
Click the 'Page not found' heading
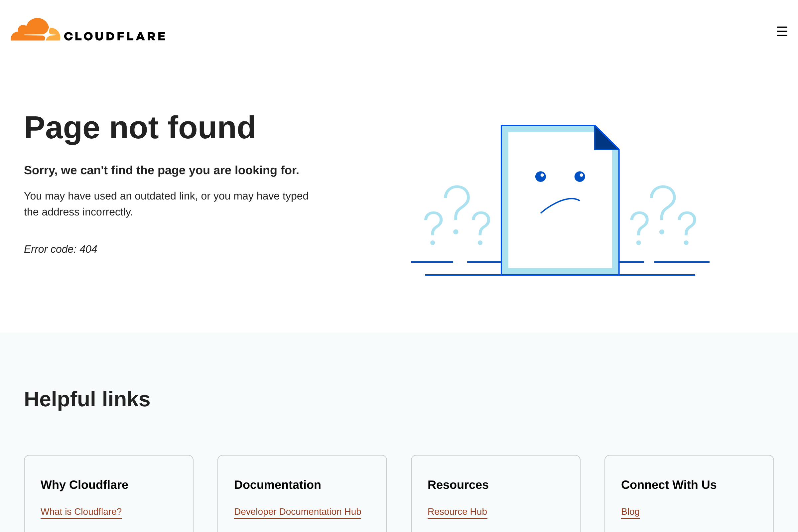[140, 128]
